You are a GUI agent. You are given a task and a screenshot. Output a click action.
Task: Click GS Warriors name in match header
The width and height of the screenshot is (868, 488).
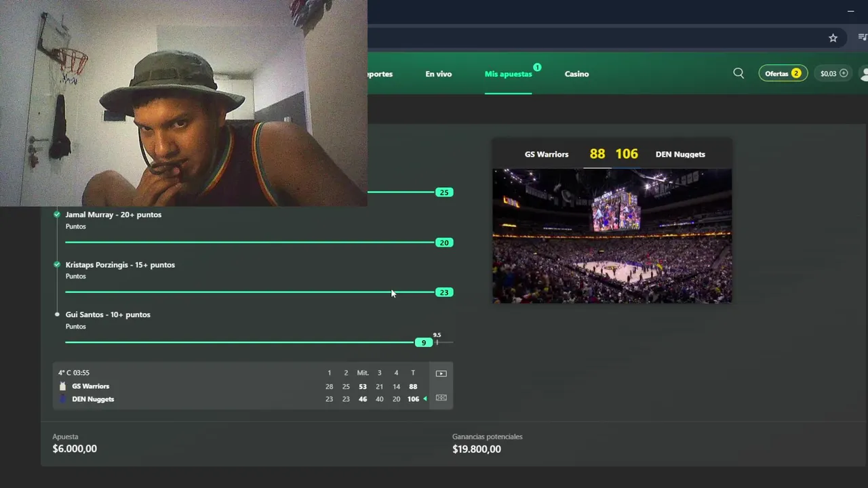[547, 155]
